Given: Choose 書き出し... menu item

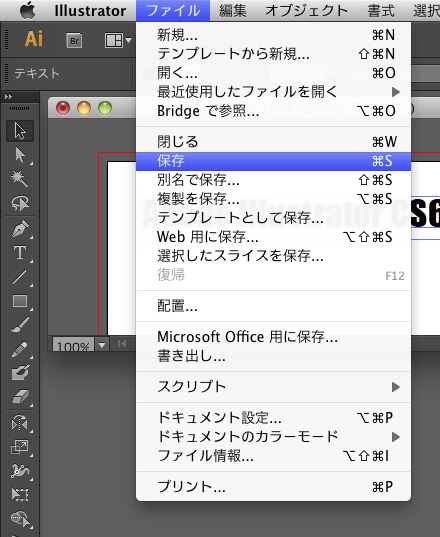Looking at the screenshot, I should click(274, 357).
